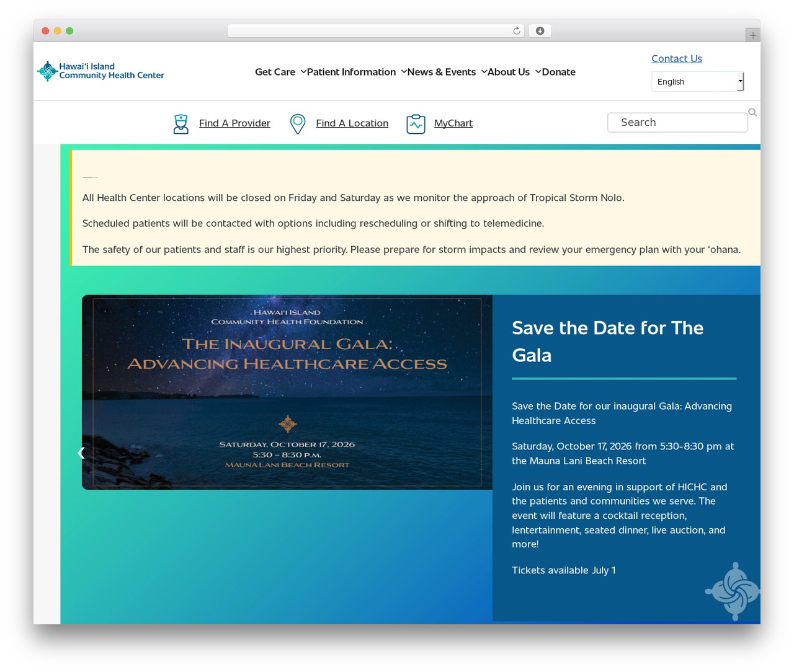
Task: Click inside the Search input field
Action: coord(677,122)
